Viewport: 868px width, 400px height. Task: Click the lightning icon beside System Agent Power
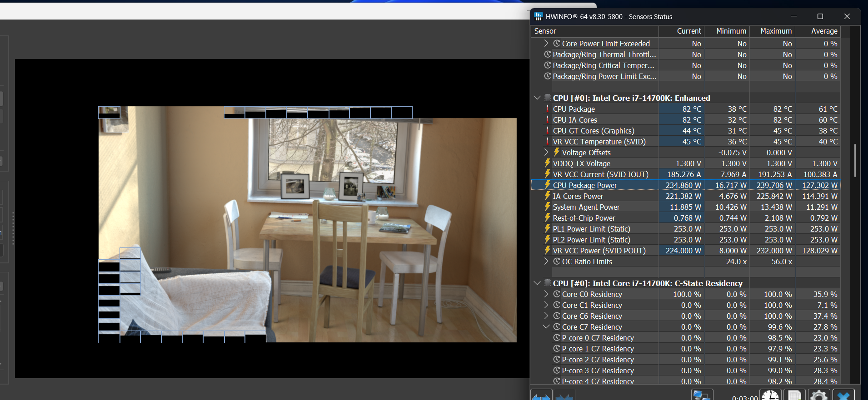[547, 207]
